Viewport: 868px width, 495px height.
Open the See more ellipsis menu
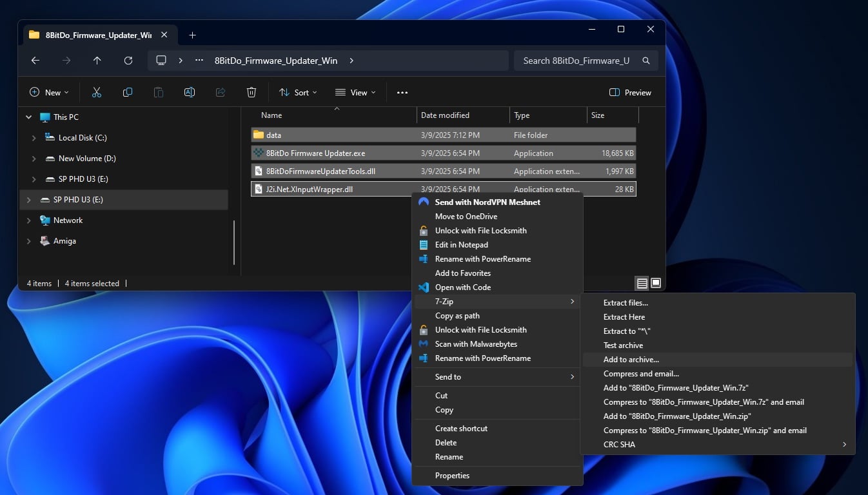pyautogui.click(x=402, y=92)
